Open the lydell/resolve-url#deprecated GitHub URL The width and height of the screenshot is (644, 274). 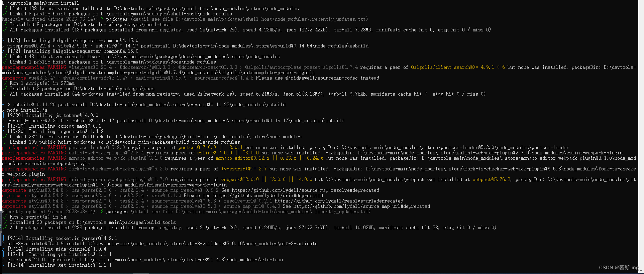339,201
